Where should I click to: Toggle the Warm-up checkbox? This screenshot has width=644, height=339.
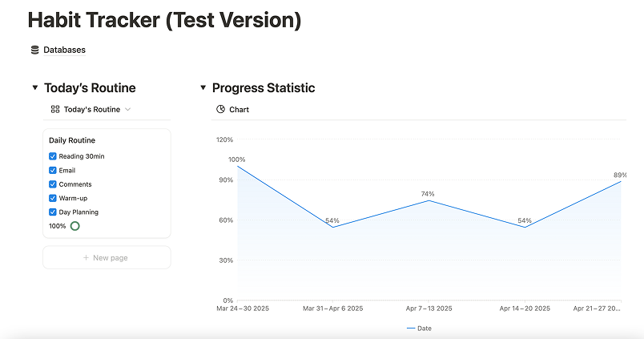tap(53, 198)
